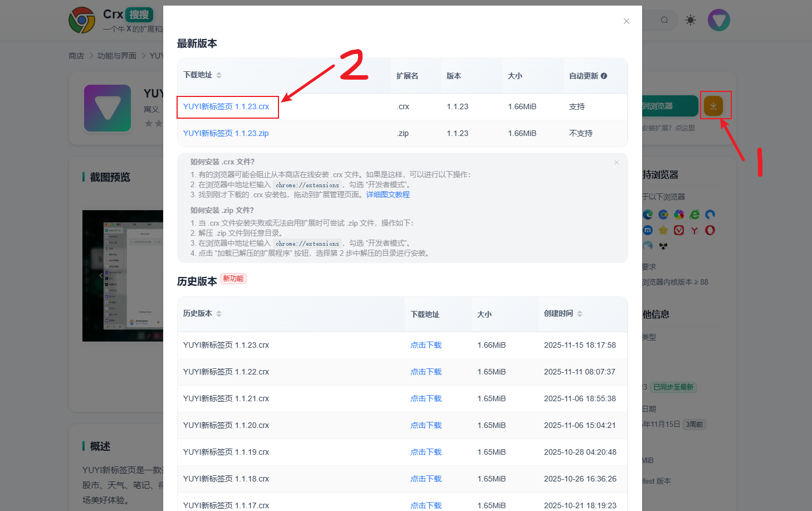This screenshot has width=812, height=511.
Task: Click the blue Chromium browser icon
Action: click(x=663, y=215)
